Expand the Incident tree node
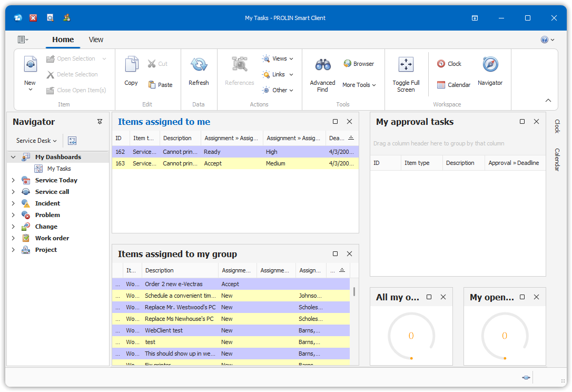 (x=13, y=203)
